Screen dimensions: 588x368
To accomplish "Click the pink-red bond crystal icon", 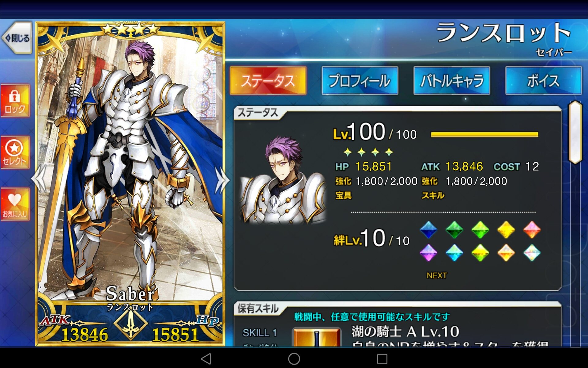I will 532,230.
